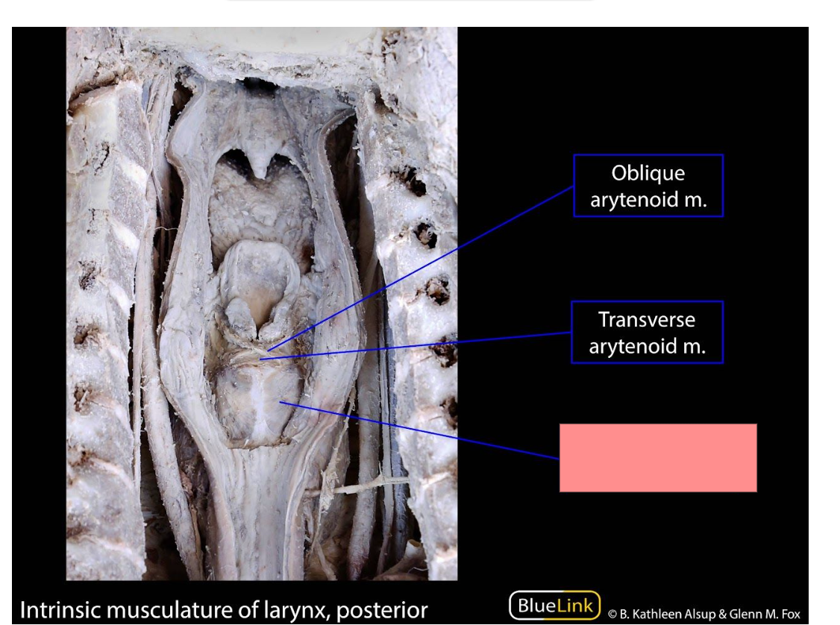Click the blue leader line to Oblique arytenoid label
Viewport: 840px width, 625px height.
pyautogui.click(x=421, y=268)
